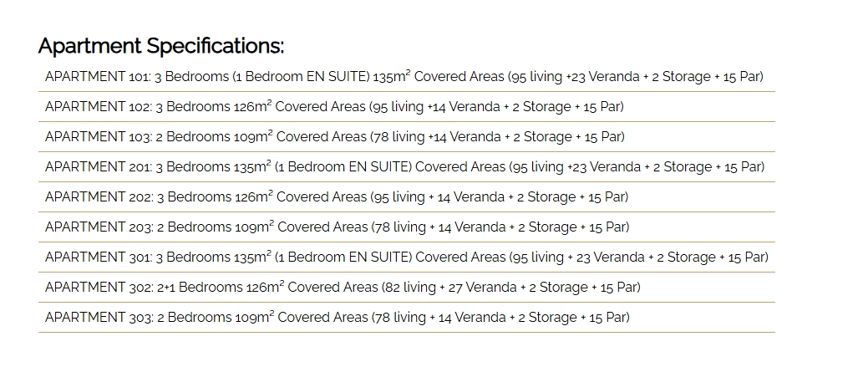Click "2+1 Bedrooms" in the Apartment 302 row
This screenshot has width=868, height=367.
[199, 288]
